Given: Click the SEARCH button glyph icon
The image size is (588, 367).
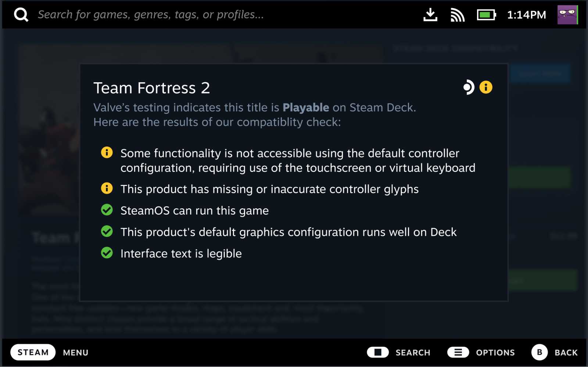Looking at the screenshot, I should (378, 352).
